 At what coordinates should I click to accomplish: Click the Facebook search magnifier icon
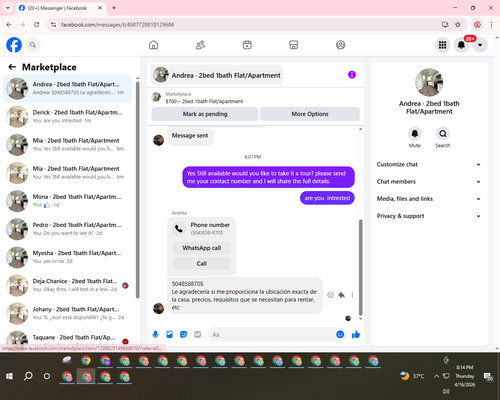tap(33, 45)
